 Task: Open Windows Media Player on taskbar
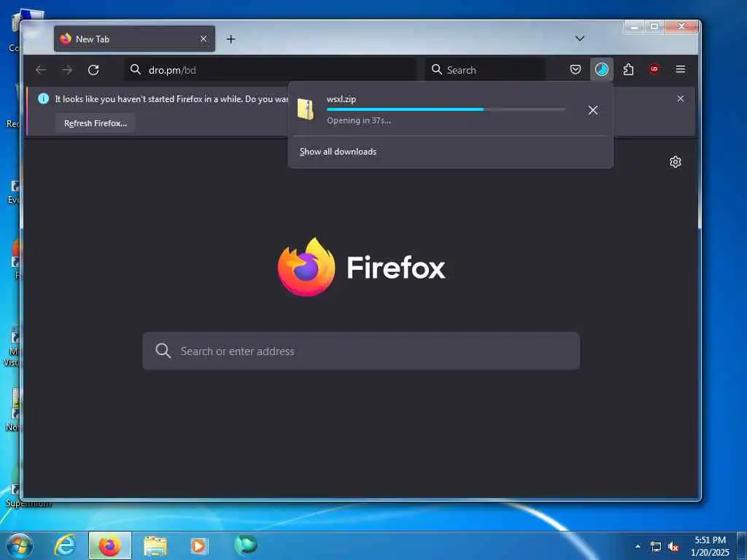coord(198,545)
